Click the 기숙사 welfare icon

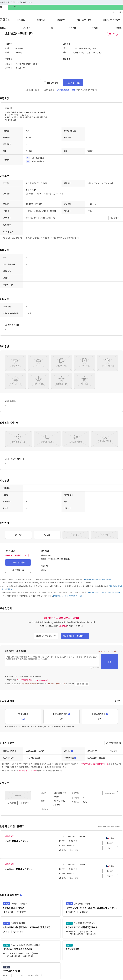coord(38,363)
